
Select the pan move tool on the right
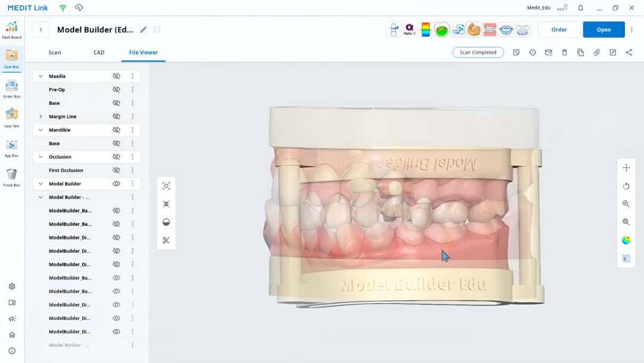pyautogui.click(x=626, y=168)
